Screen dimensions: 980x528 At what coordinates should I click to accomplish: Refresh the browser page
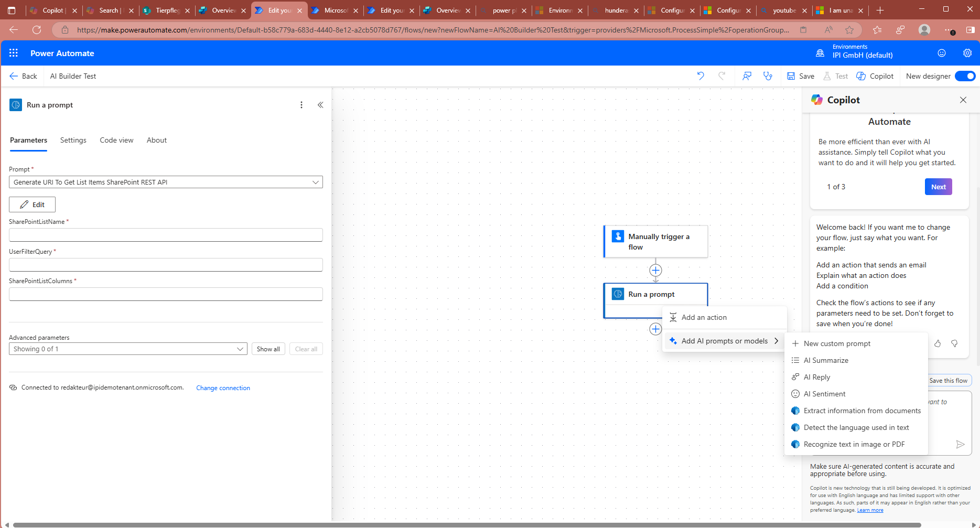click(37, 30)
